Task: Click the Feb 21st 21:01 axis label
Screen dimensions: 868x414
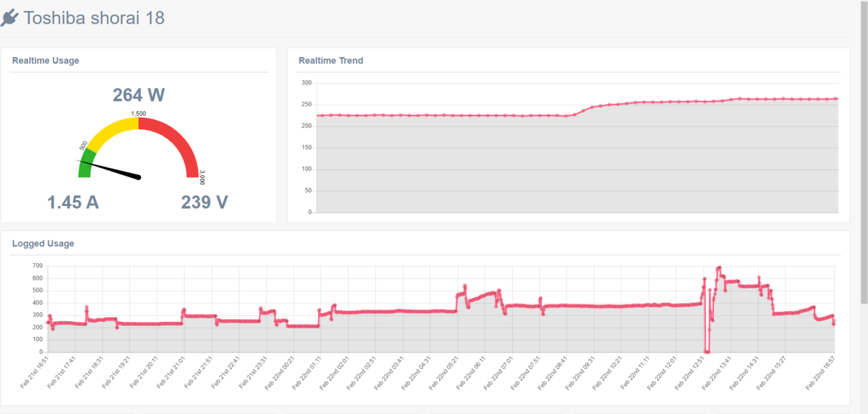Action: click(171, 373)
